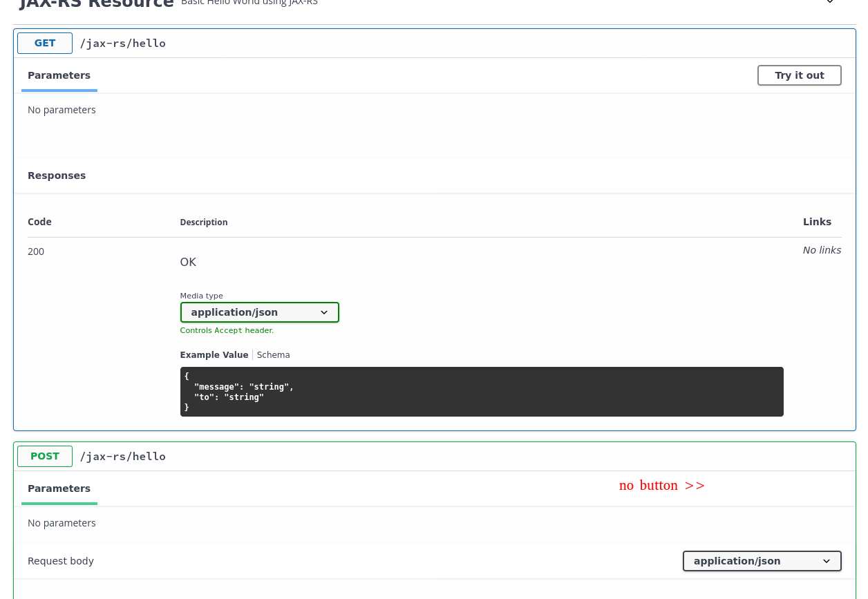Click the chevron arrow in response media type select
The width and height of the screenshot is (868, 599).
[x=324, y=312]
